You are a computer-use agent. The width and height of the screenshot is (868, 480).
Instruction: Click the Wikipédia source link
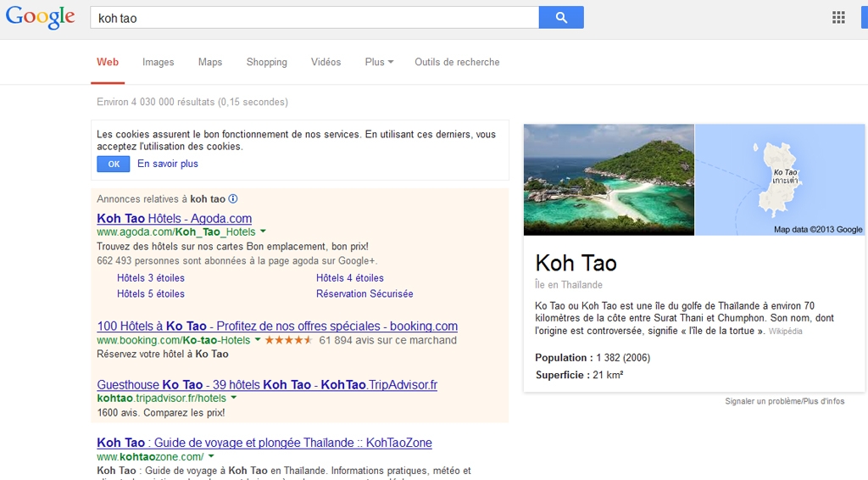785,331
